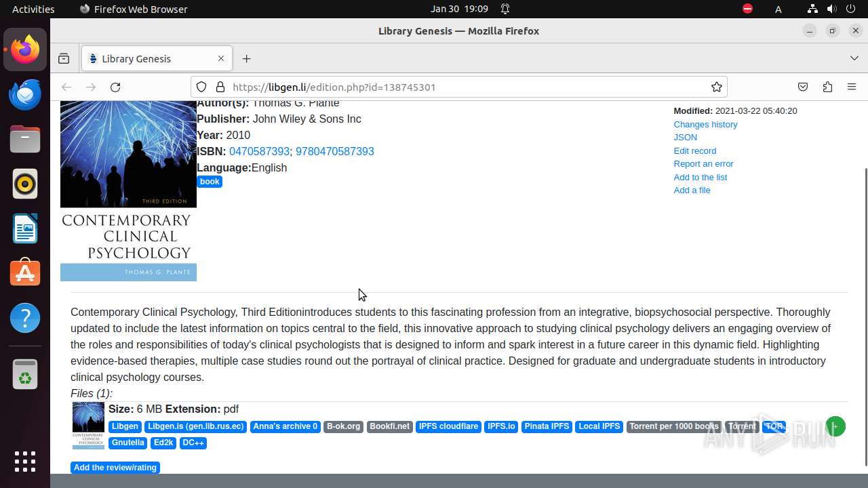Open Pinata IPFS download link
Screen dimensions: 868x488
pyautogui.click(x=547, y=426)
